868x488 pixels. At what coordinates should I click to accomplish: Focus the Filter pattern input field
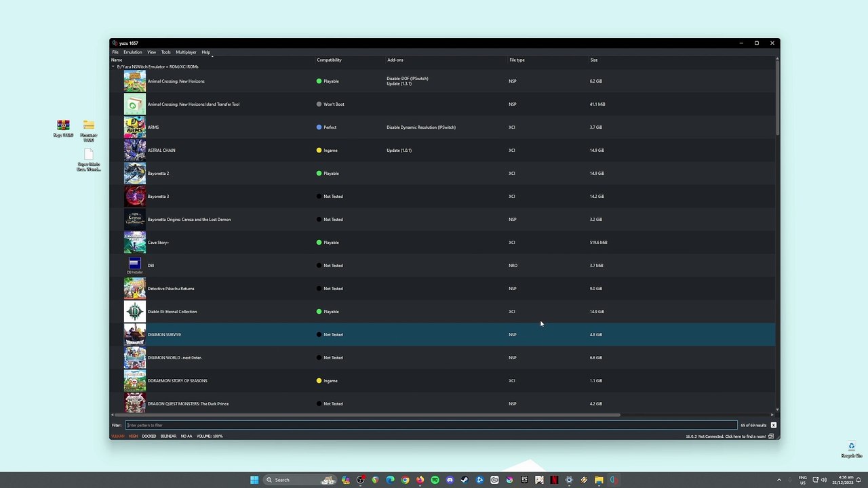[431, 425]
